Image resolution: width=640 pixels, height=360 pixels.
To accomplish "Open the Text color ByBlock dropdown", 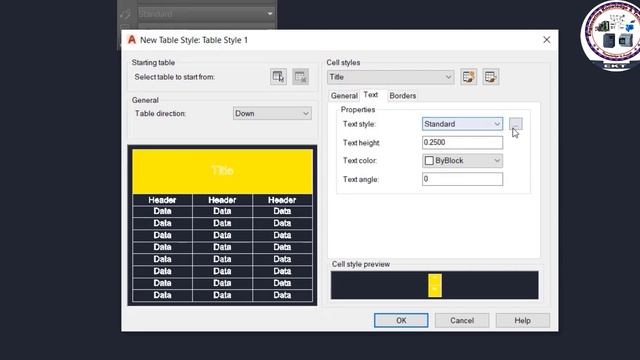I will coord(462,161).
